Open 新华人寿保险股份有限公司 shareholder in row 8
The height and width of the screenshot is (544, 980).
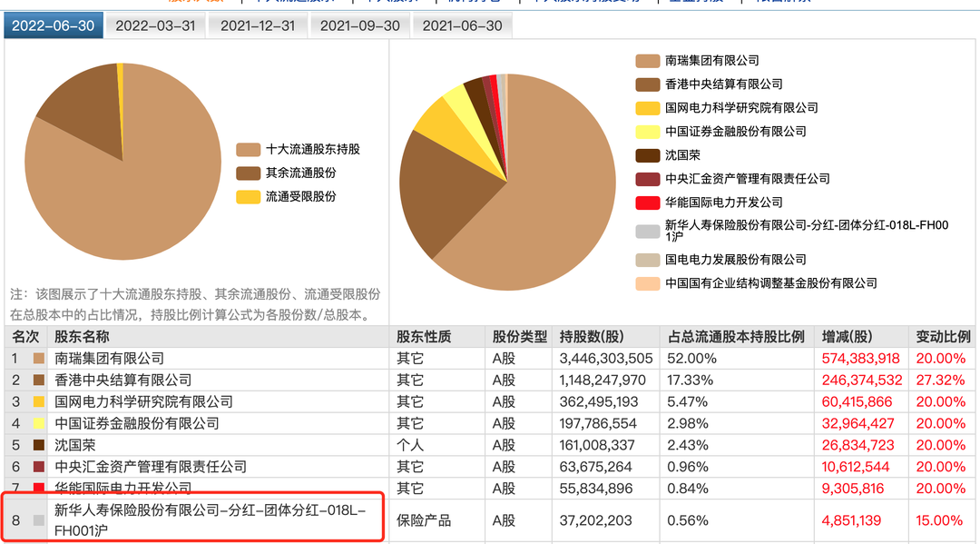pyautogui.click(x=210, y=520)
